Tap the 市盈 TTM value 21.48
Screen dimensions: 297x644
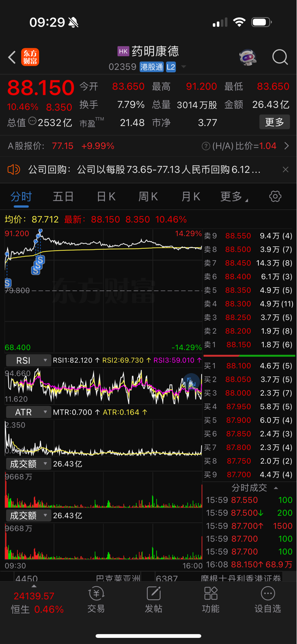(x=132, y=123)
